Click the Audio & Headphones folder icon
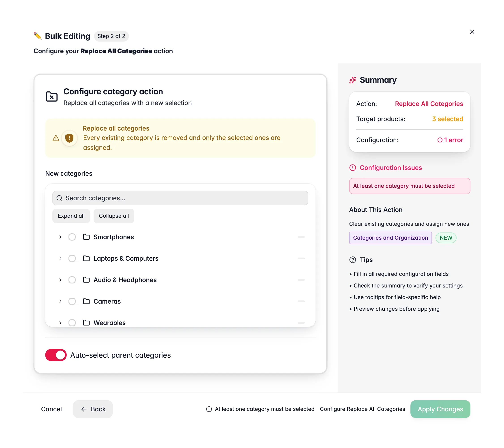The image size is (504, 448). tap(86, 280)
